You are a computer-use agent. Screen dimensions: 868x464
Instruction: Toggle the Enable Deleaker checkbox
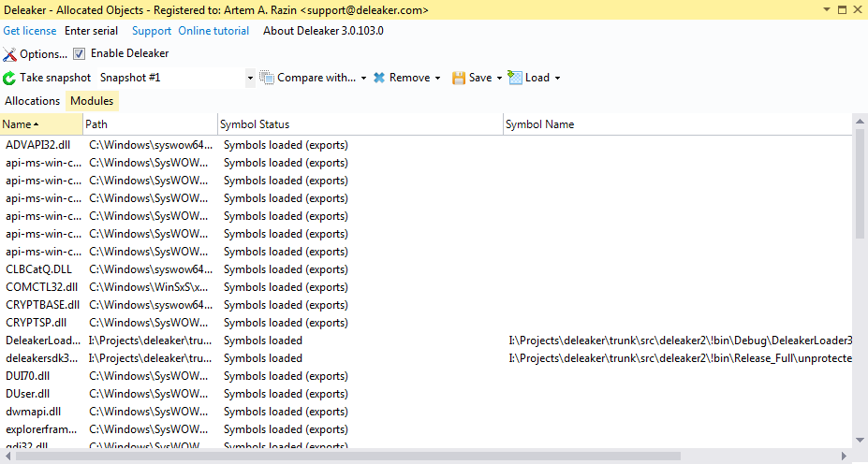pos(80,53)
